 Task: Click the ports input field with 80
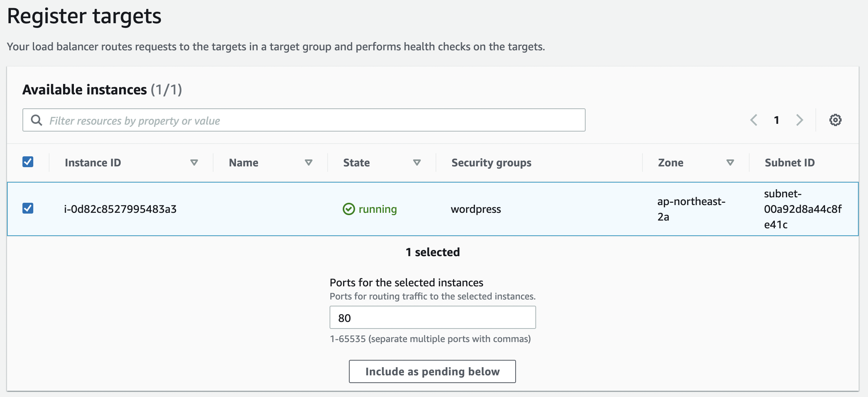pos(432,318)
